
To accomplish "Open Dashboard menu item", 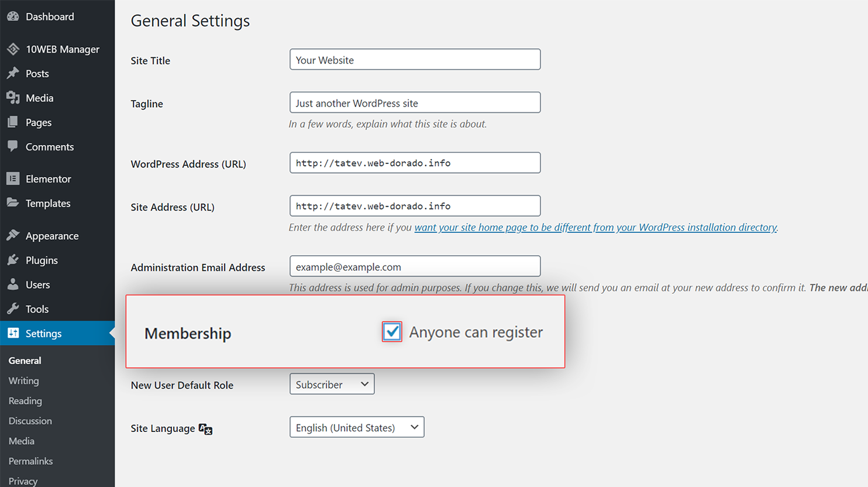I will pos(57,16).
